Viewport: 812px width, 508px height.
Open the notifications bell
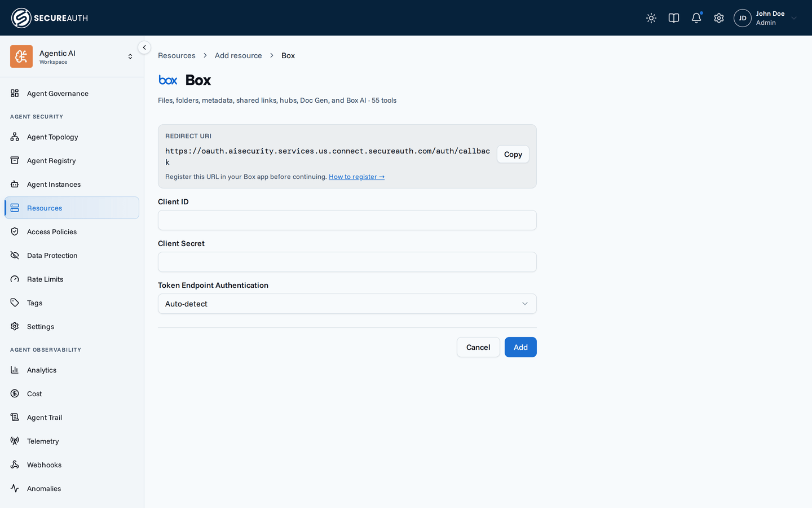696,18
